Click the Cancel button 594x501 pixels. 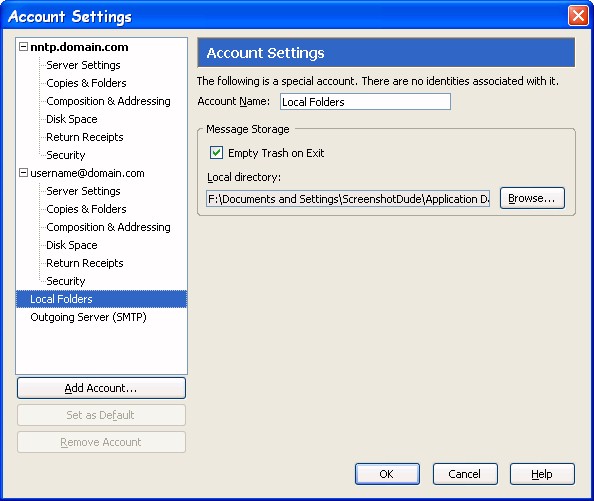coord(465,474)
